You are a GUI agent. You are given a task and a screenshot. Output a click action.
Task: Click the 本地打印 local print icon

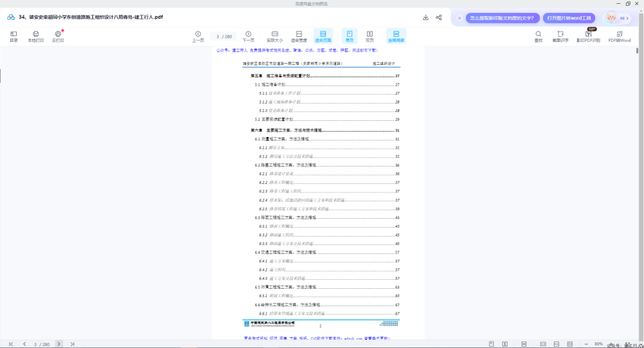tap(35, 36)
